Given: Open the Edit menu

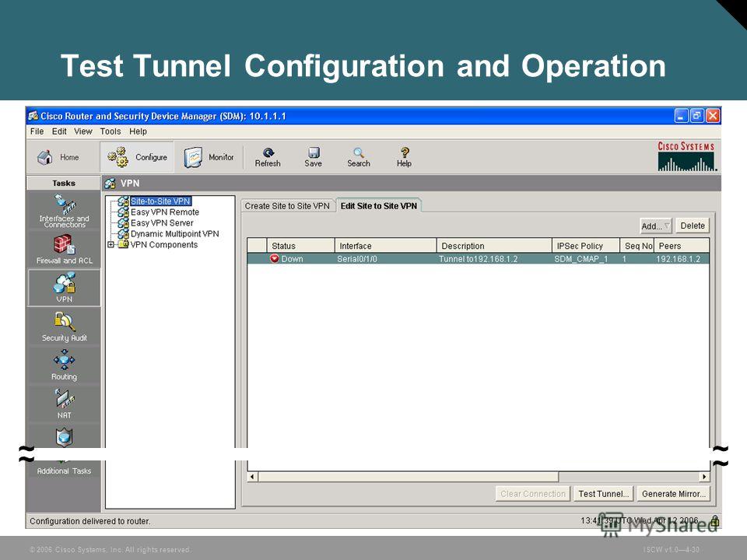Looking at the screenshot, I should point(59,131).
